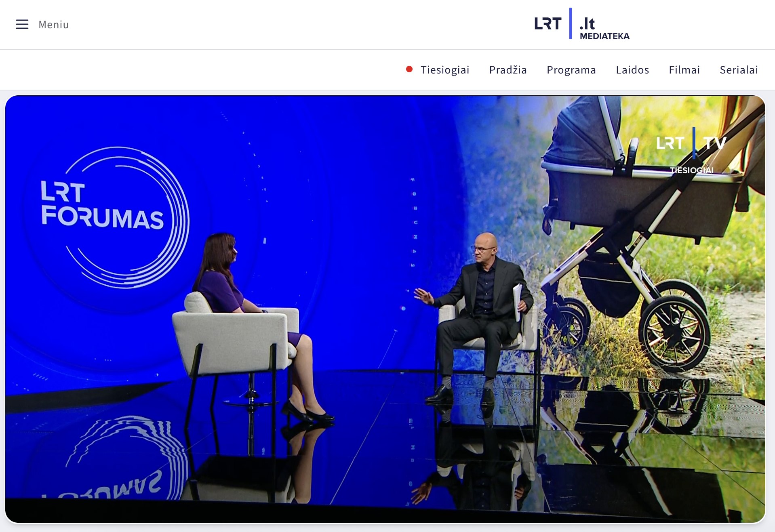Select the Laidos menu item
Screen dimensions: 775x532
point(632,70)
